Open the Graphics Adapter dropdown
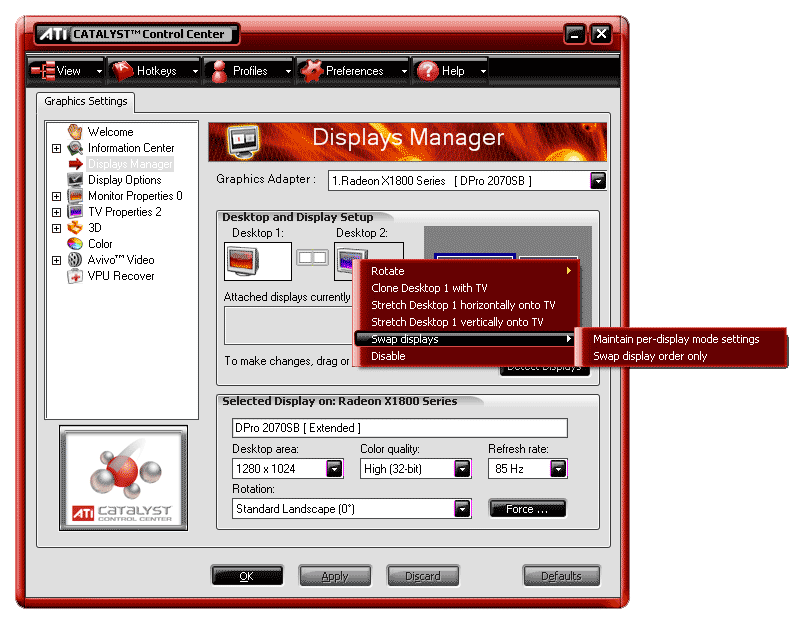 [x=598, y=181]
